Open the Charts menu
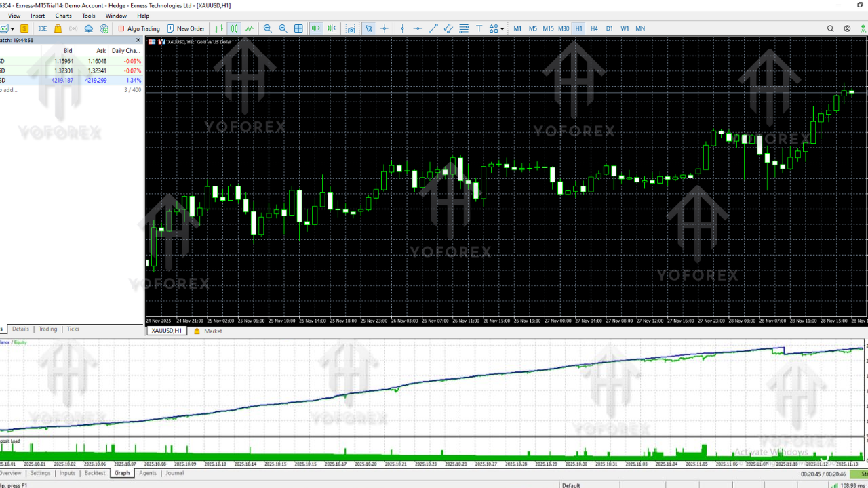 coord(62,16)
